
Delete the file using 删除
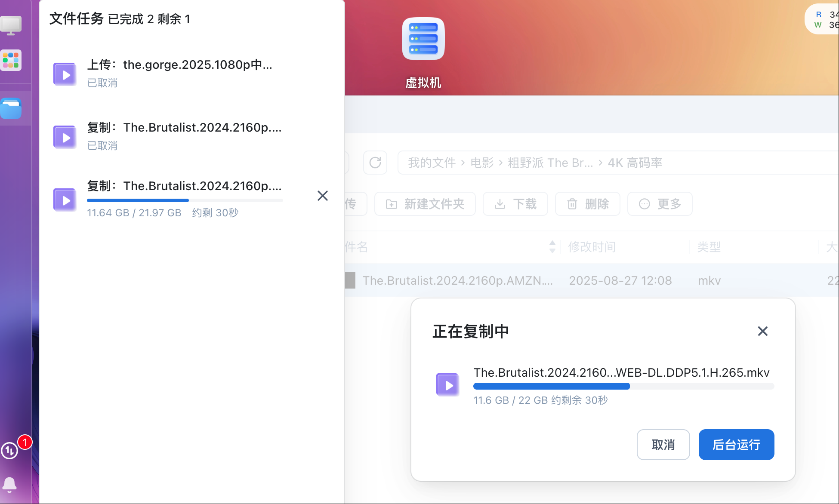pyautogui.click(x=587, y=204)
